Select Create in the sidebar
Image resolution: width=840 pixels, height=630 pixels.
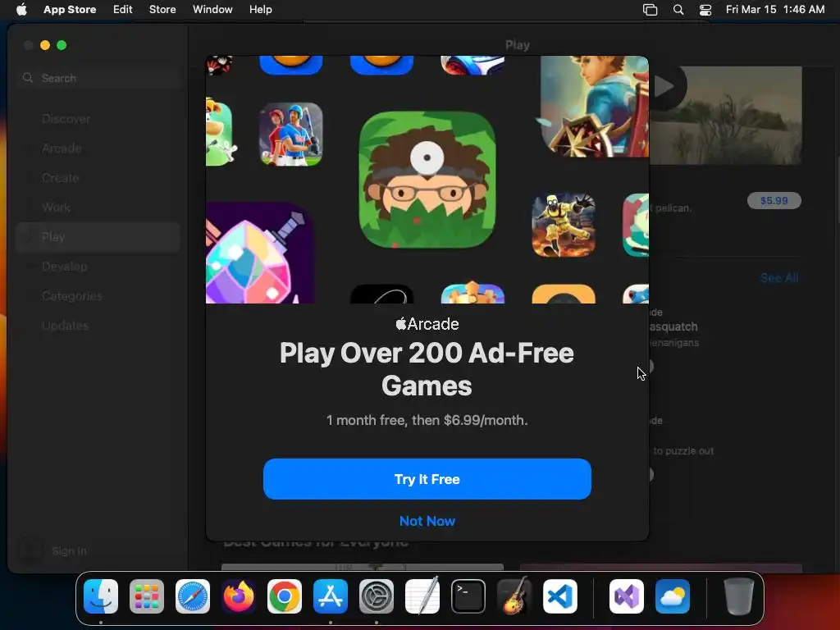[x=98, y=178]
